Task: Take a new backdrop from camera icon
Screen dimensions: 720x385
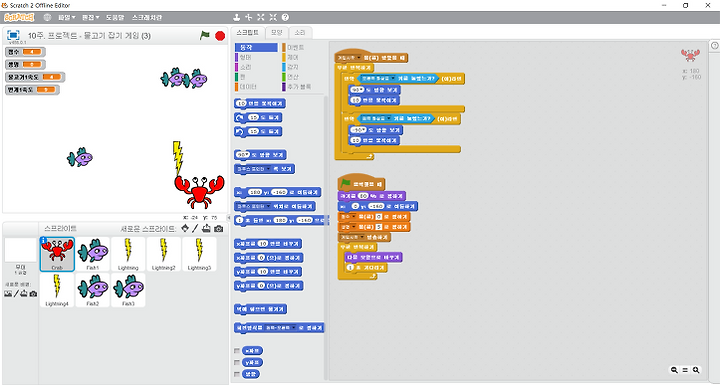Action: point(33,294)
